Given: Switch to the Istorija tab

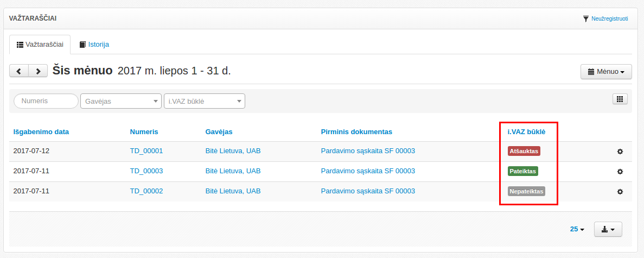Looking at the screenshot, I should [94, 45].
